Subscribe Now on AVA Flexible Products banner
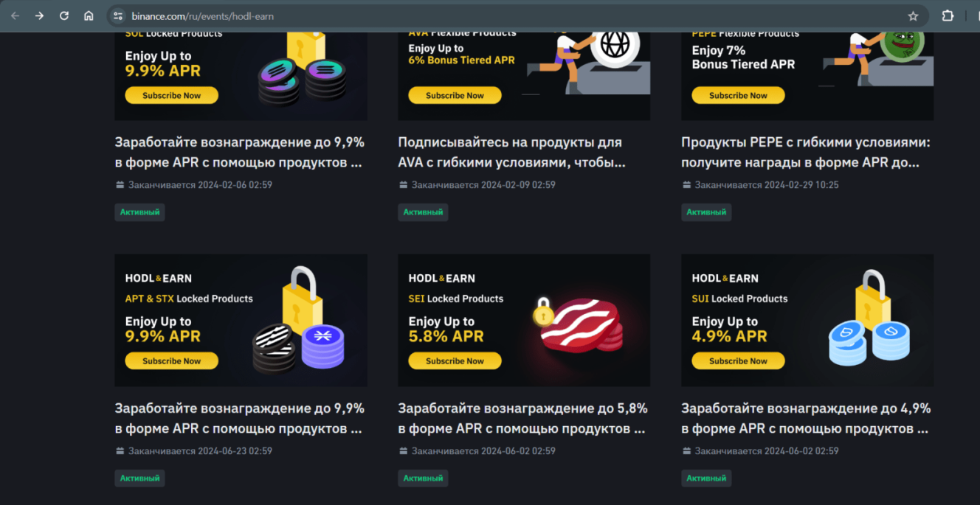980x505 pixels. click(455, 95)
